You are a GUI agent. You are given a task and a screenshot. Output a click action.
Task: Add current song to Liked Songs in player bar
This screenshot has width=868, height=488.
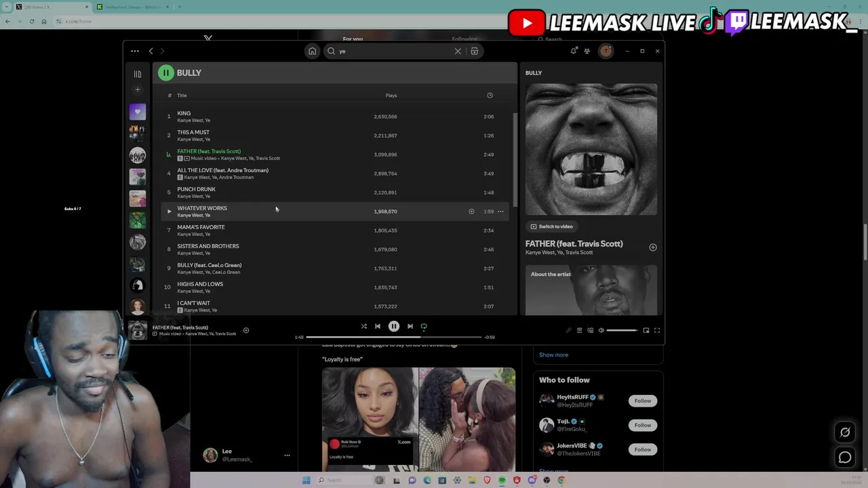pos(246,331)
